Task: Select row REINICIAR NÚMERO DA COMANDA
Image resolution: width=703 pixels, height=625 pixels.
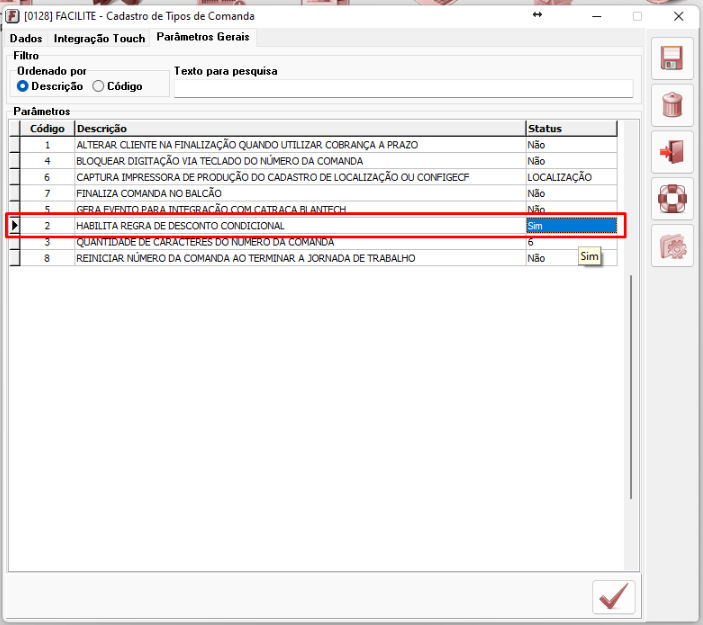Action: (313, 258)
